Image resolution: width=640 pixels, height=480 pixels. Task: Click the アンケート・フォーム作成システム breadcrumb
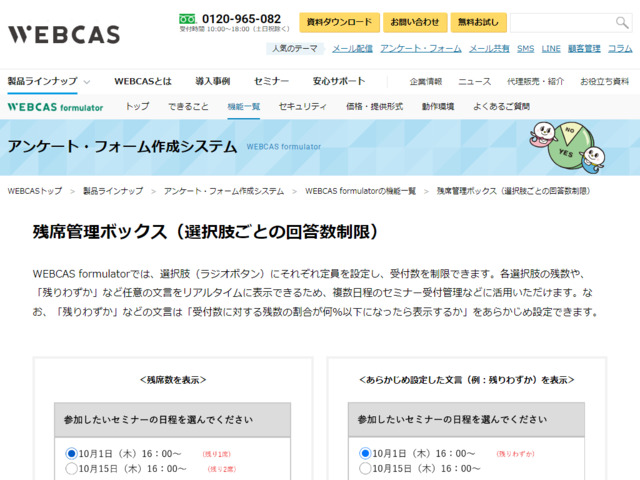(224, 191)
